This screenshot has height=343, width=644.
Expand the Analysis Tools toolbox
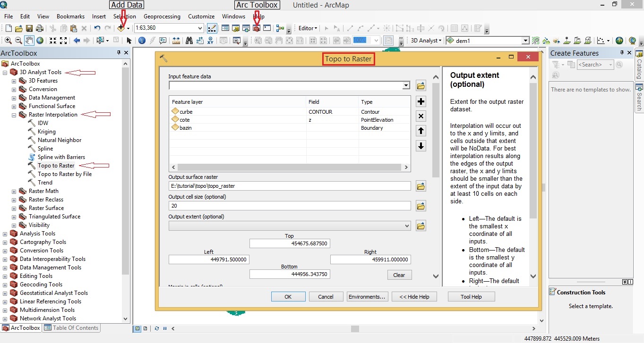pos(5,234)
